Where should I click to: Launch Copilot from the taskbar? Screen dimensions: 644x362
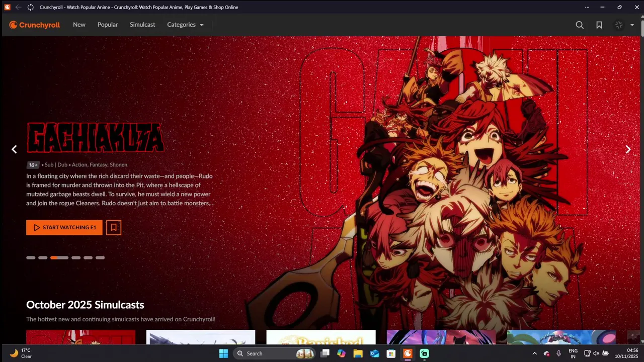(x=341, y=353)
